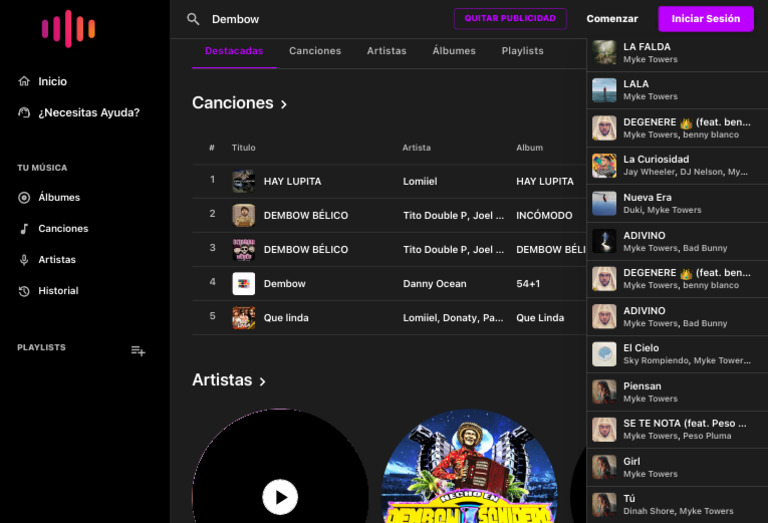
Task: Click the cover of song row 3
Action: pyautogui.click(x=243, y=249)
